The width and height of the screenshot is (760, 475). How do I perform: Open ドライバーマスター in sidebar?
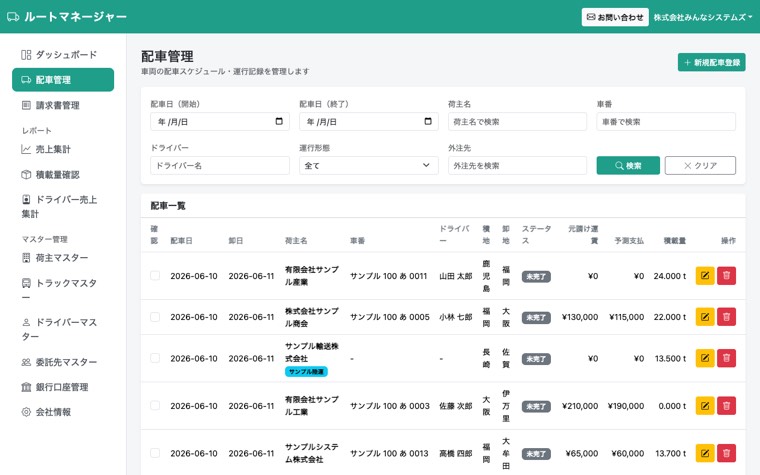tap(63, 329)
